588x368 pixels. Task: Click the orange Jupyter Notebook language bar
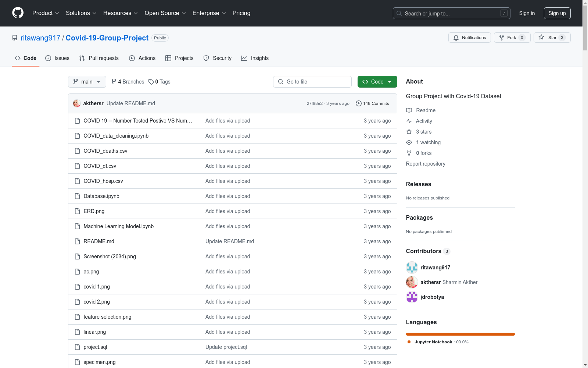point(460,334)
